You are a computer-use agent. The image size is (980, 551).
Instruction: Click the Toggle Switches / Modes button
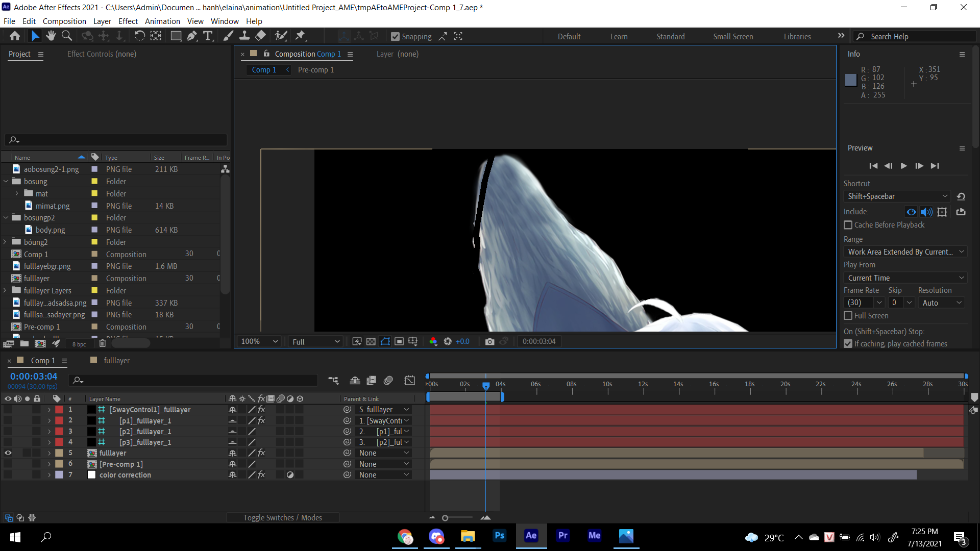point(283,517)
